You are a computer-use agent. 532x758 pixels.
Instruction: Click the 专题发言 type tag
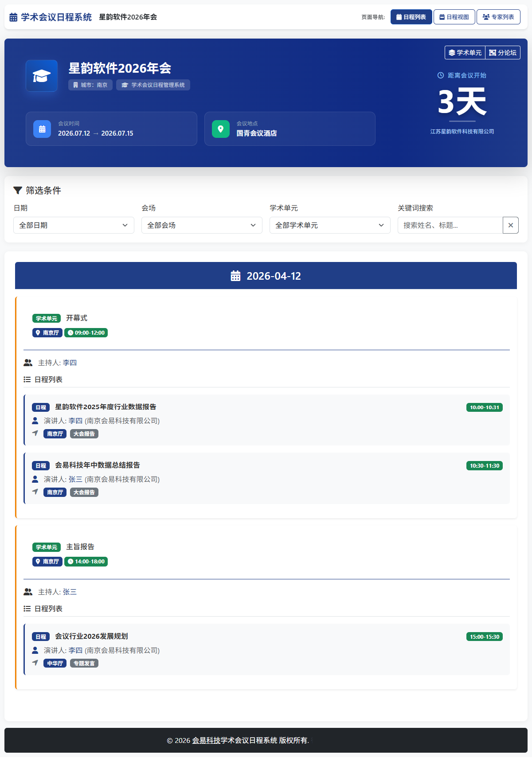point(84,664)
